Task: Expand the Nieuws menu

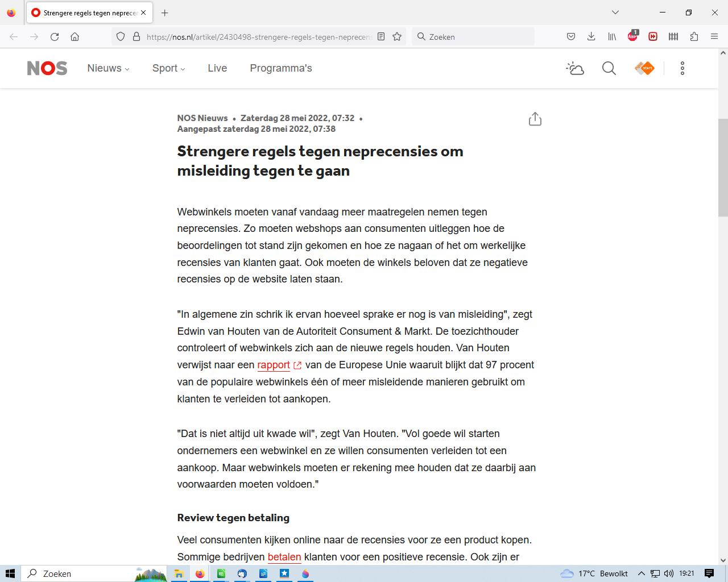Action: 108,68
